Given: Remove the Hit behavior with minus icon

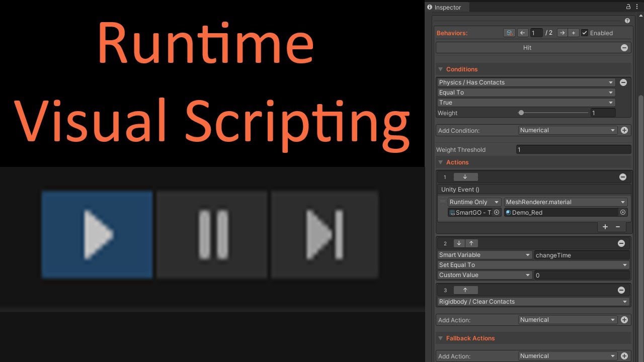Looking at the screenshot, I should click(x=624, y=48).
